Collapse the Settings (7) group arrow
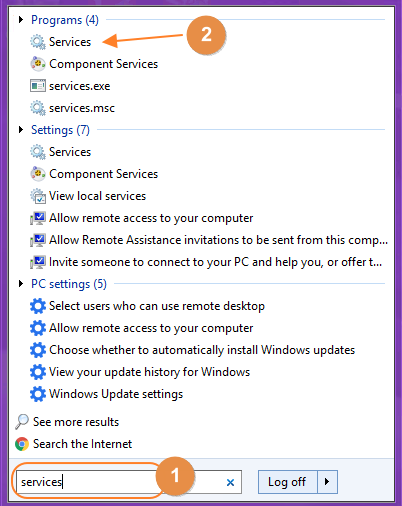 click(21, 130)
